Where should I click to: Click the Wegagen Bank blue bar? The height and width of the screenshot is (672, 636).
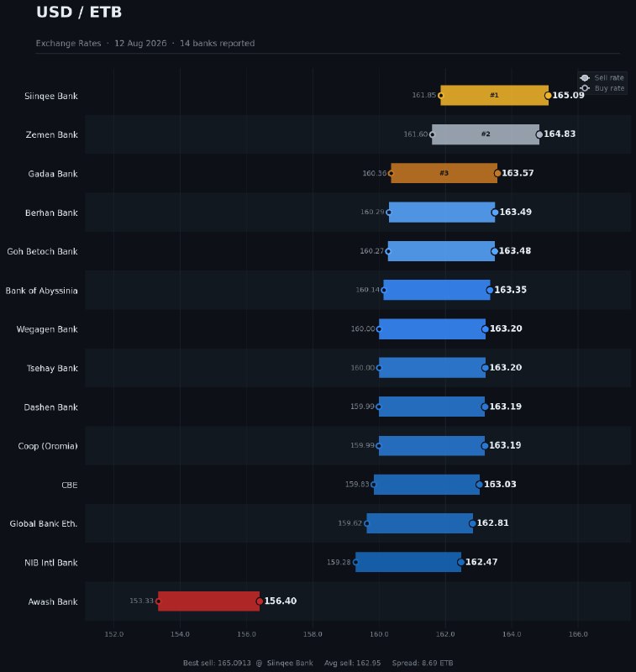[432, 328]
